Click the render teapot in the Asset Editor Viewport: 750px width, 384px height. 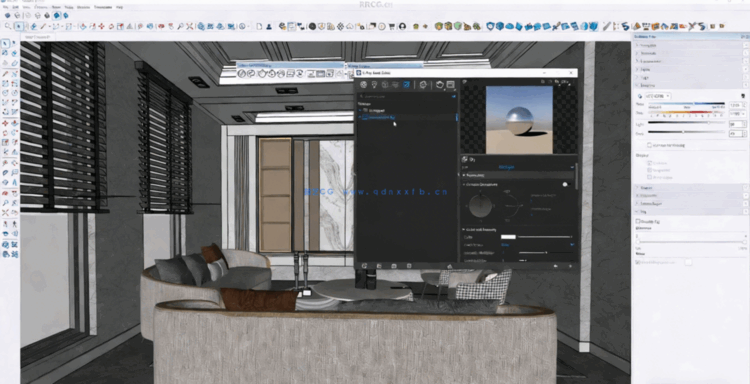tap(440, 85)
